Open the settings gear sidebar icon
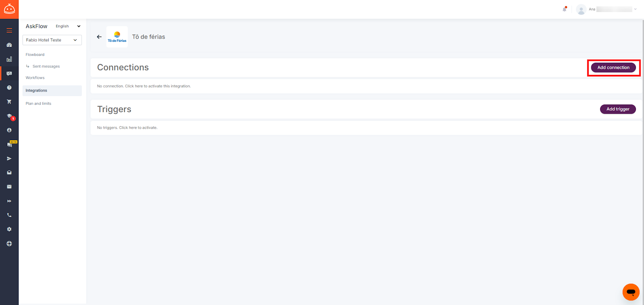Image resolution: width=644 pixels, height=305 pixels. click(9, 229)
